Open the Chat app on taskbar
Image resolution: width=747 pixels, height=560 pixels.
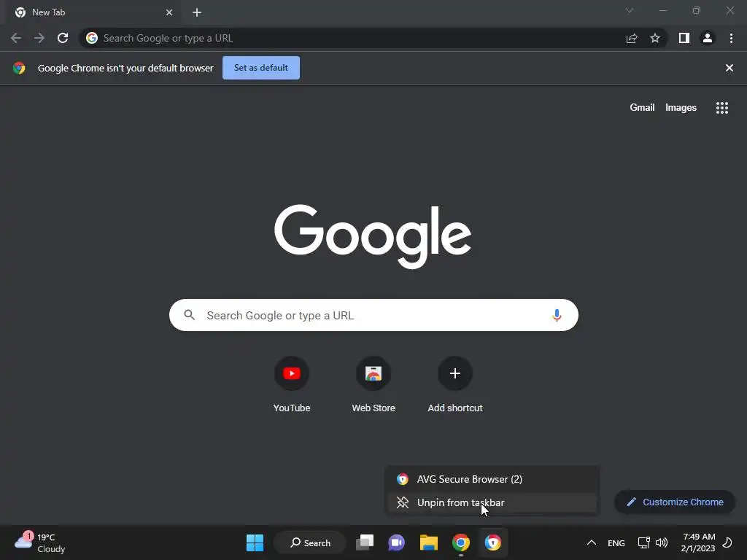(396, 542)
